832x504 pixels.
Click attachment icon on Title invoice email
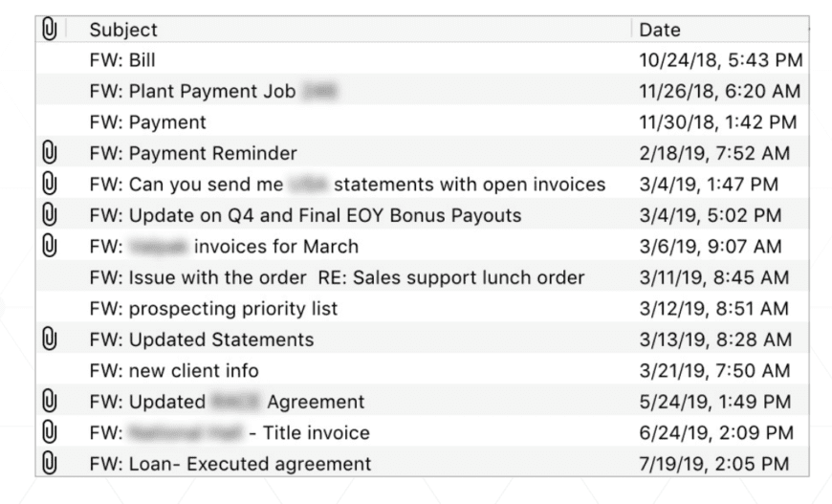pos(50,432)
